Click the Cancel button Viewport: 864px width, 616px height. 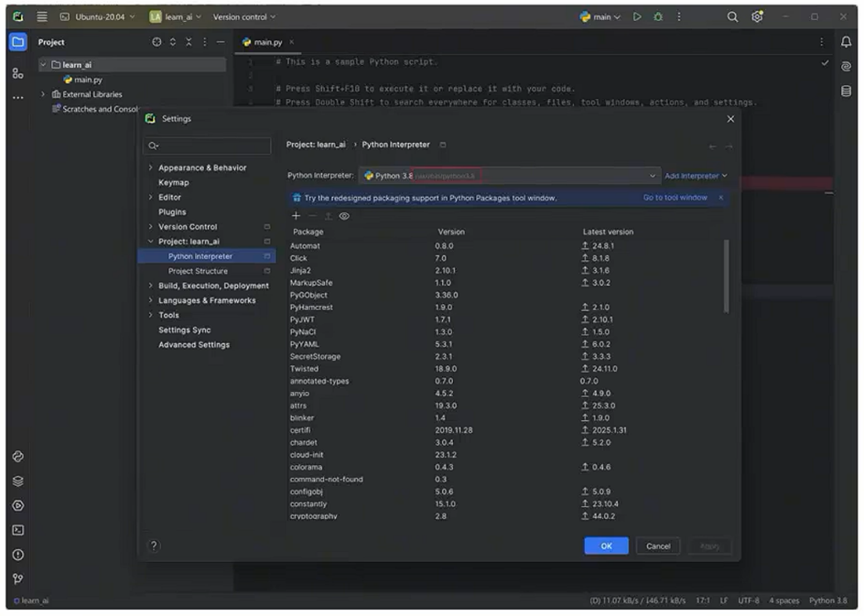tap(658, 546)
